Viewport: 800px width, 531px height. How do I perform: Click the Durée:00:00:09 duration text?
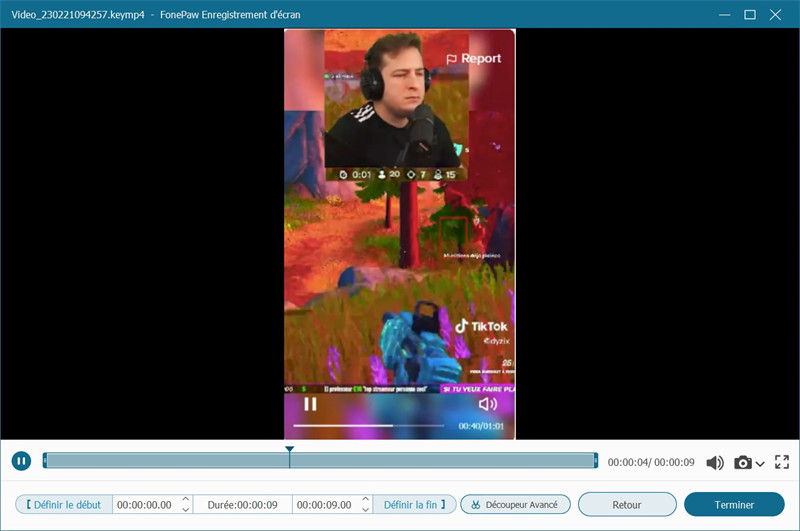242,505
